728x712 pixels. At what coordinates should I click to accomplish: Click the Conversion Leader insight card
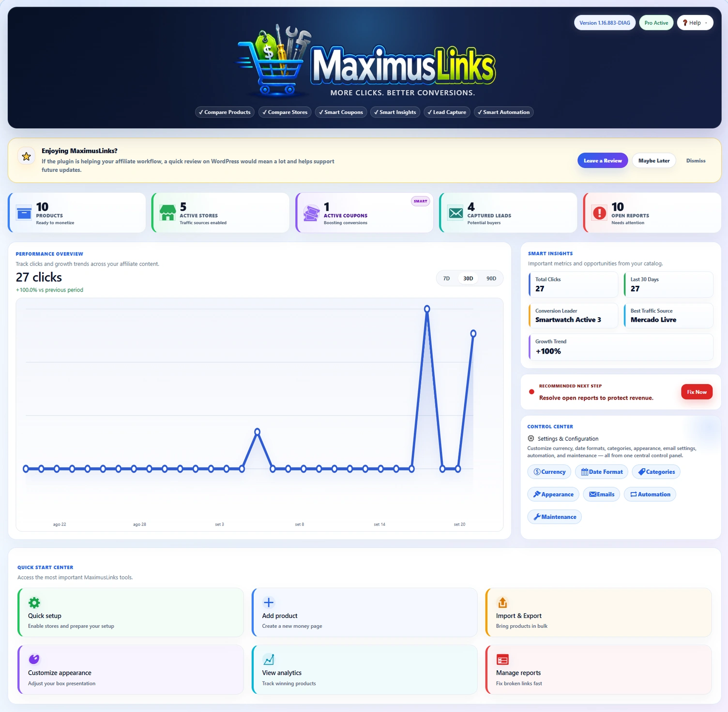tap(573, 316)
